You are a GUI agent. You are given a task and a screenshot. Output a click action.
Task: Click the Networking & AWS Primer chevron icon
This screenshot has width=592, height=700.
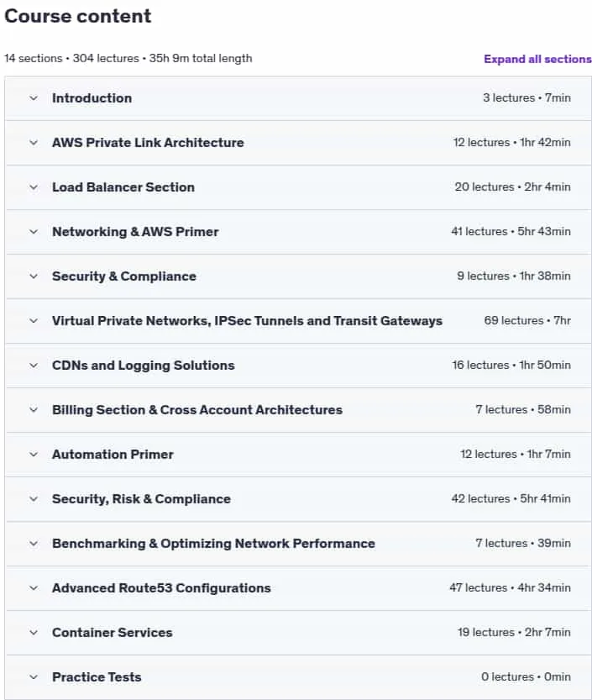(x=34, y=232)
